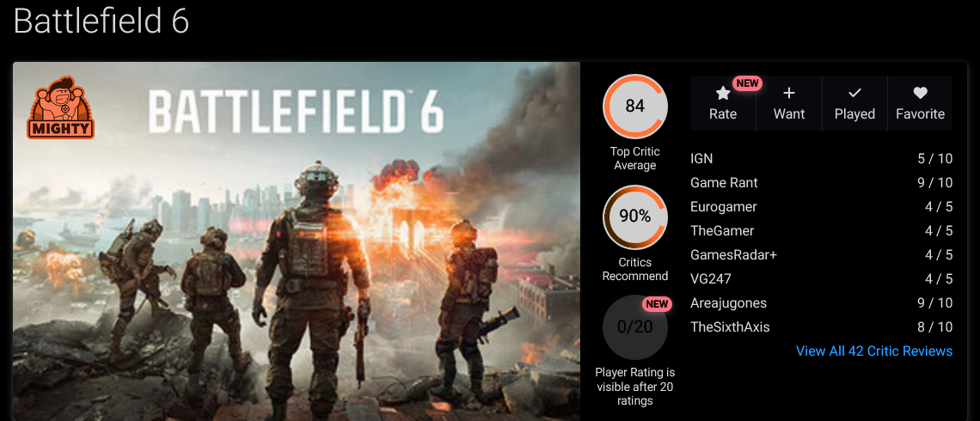Open the GamesRadar+ review
The height and width of the screenshot is (421, 980).
click(x=821, y=255)
